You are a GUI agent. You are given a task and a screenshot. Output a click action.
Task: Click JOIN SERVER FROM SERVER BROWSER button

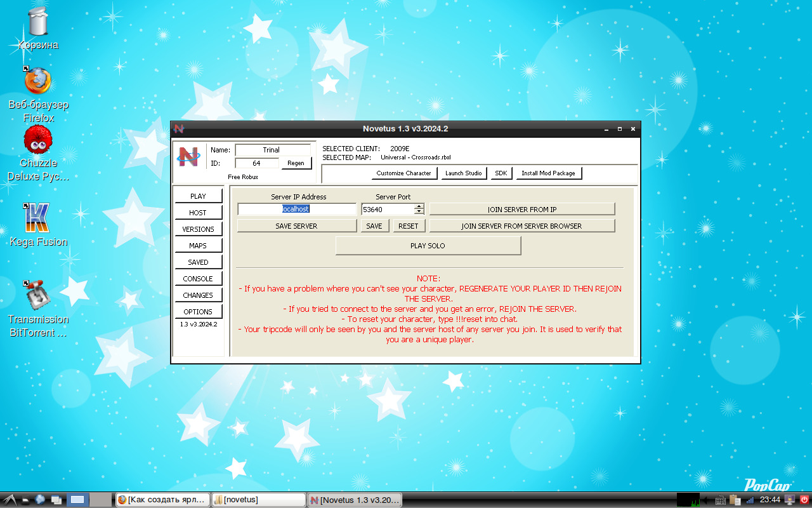(x=522, y=226)
